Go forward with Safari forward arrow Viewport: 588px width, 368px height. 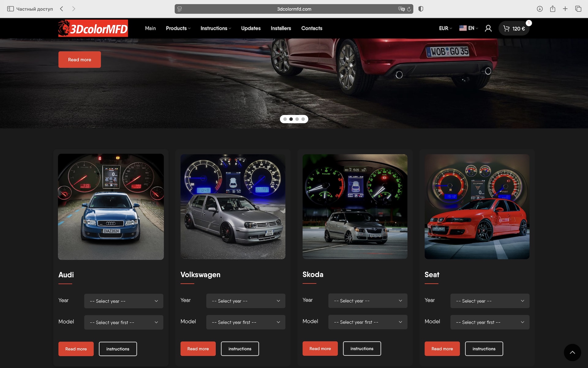click(73, 9)
